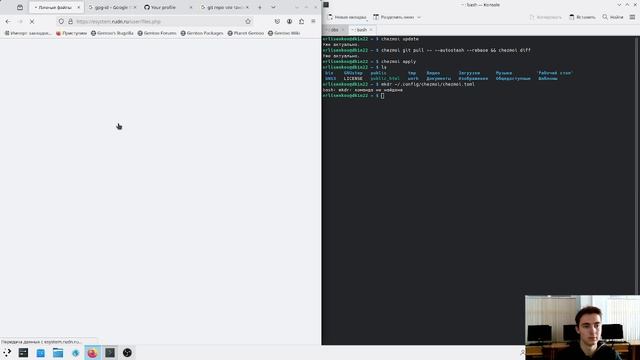Open Firefox hamburger application menu
The width and height of the screenshot is (640, 360).
(313, 21)
